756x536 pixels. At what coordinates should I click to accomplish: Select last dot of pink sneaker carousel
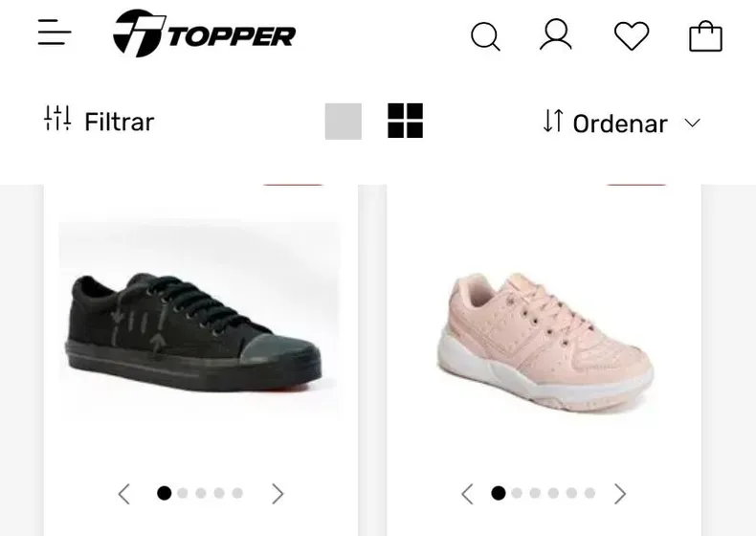pyautogui.click(x=589, y=493)
